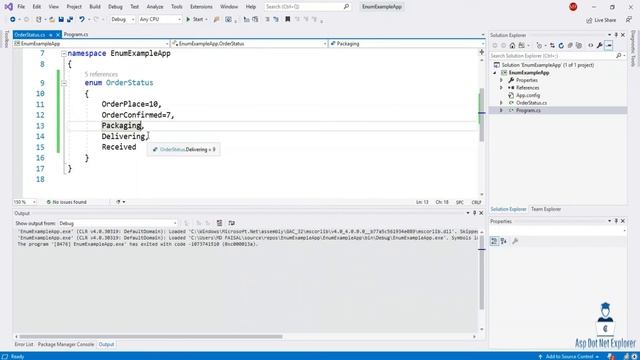Click the search magnifier in Solution Explorer
Viewport: 640px width, 360px height.
[619, 56]
